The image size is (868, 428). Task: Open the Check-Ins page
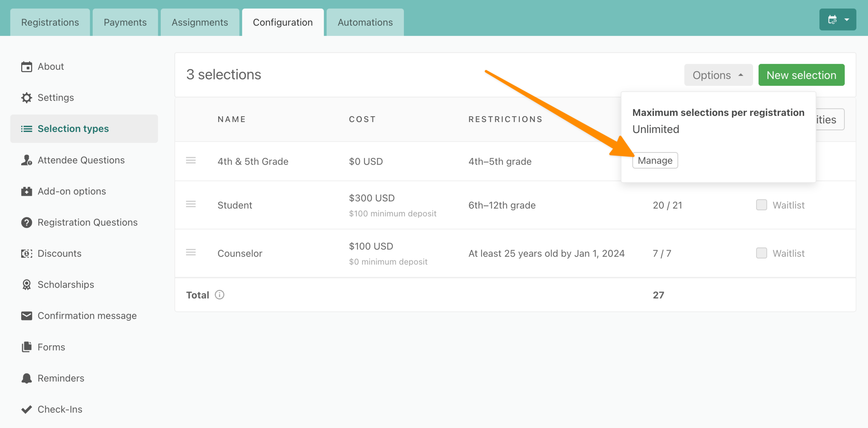pos(84,410)
